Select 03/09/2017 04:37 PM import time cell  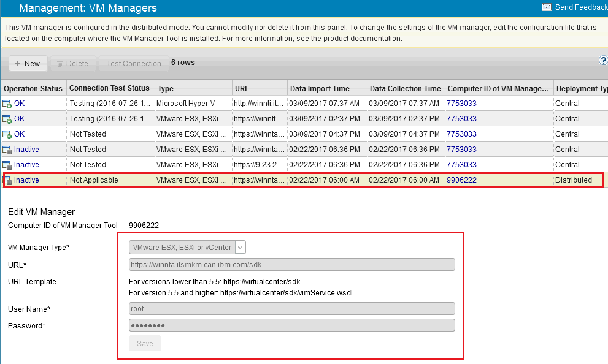point(327,134)
